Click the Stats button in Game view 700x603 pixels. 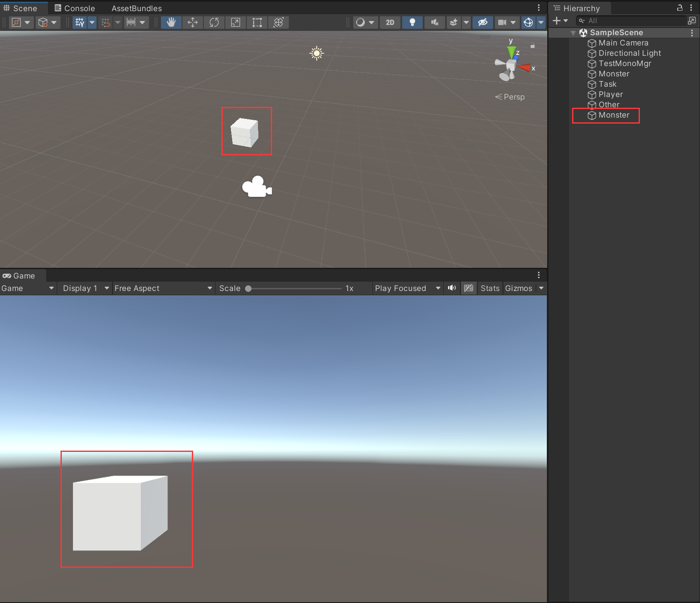(490, 288)
